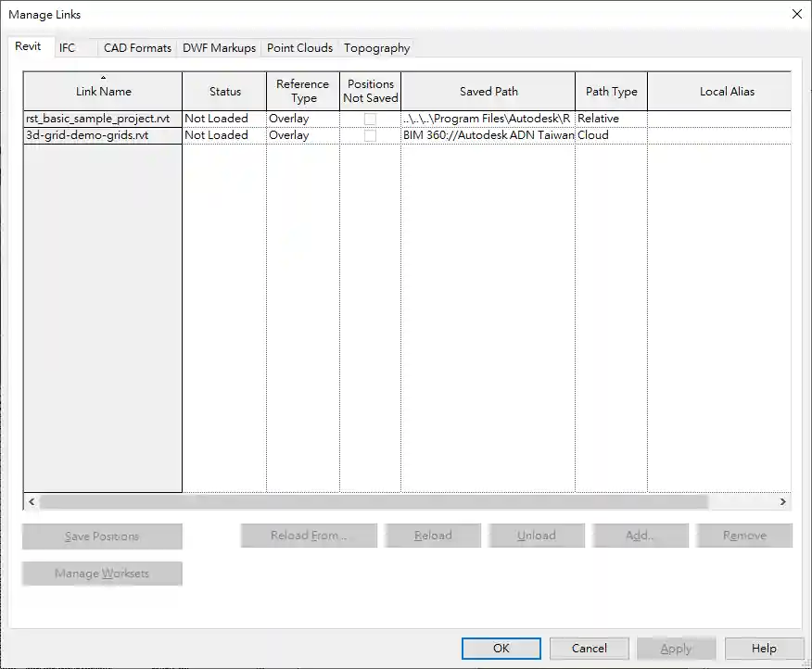Switch to the Topography tab
The width and height of the screenshot is (812, 669).
[375, 47]
